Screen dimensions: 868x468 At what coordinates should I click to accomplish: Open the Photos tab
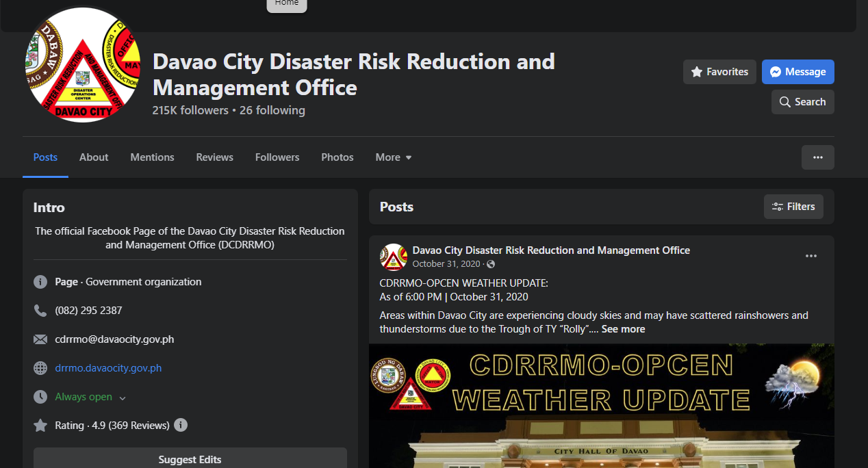tap(337, 157)
